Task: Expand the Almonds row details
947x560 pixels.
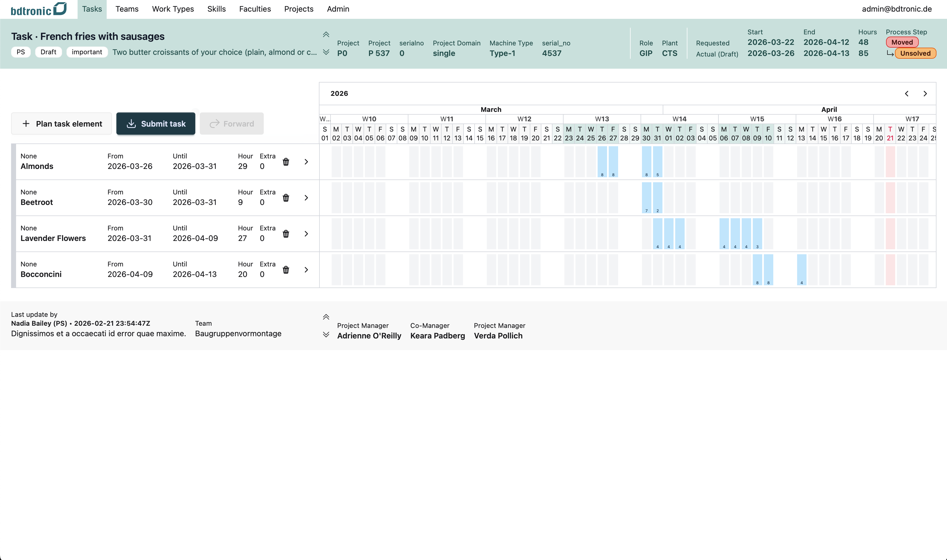Action: point(306,162)
